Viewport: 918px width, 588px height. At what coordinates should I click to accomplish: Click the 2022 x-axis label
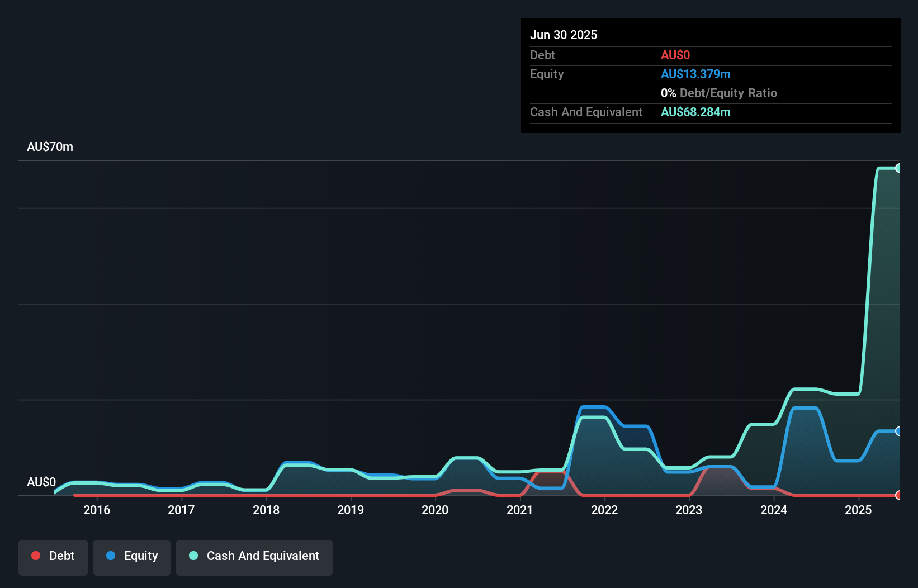point(604,510)
